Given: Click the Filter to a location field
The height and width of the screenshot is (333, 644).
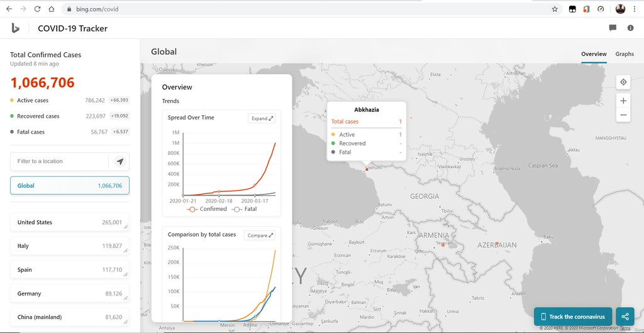Looking at the screenshot, I should [60, 162].
